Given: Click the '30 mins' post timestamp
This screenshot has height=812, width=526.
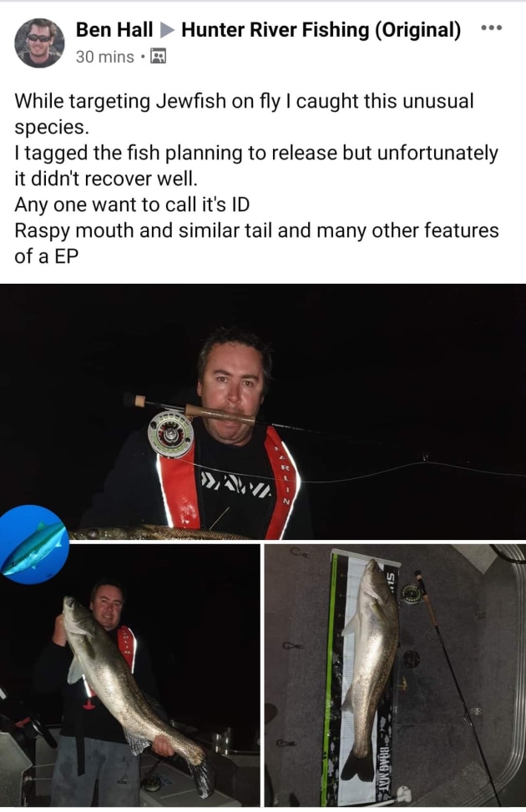Looking at the screenshot, I should pos(105,57).
